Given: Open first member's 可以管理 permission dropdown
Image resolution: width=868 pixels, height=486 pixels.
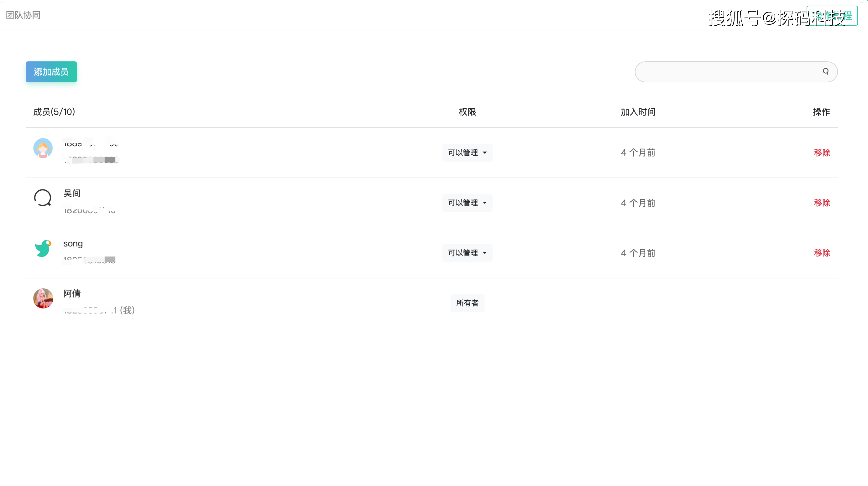Looking at the screenshot, I should click(x=467, y=153).
